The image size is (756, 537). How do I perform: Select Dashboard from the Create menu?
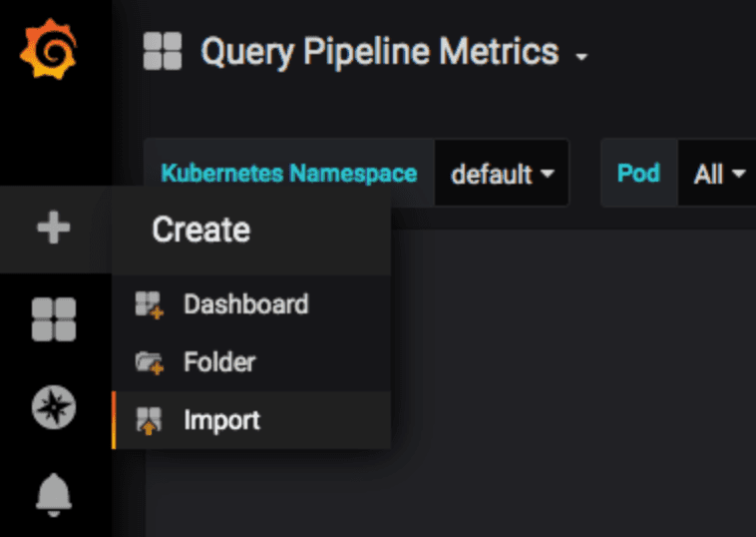coord(251,304)
